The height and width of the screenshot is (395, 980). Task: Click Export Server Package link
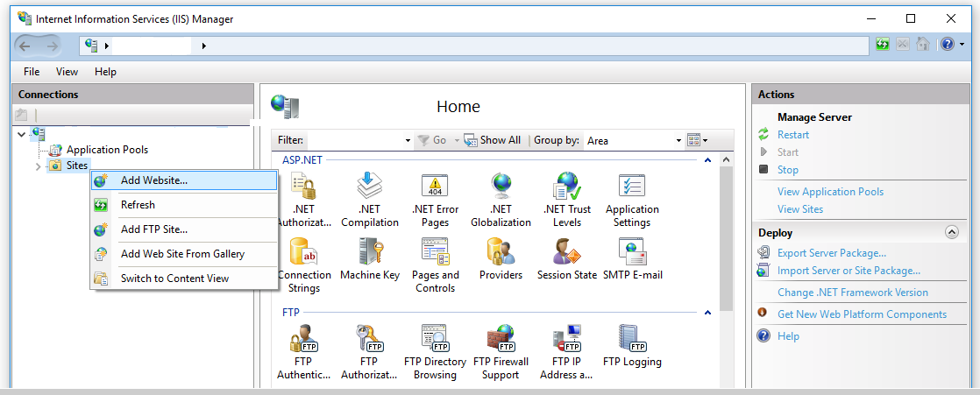click(832, 253)
